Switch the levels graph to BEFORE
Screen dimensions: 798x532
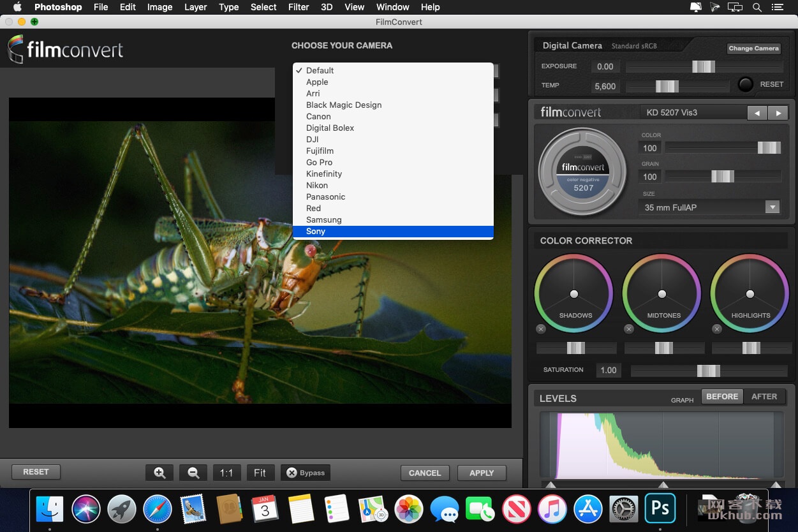[722, 397]
